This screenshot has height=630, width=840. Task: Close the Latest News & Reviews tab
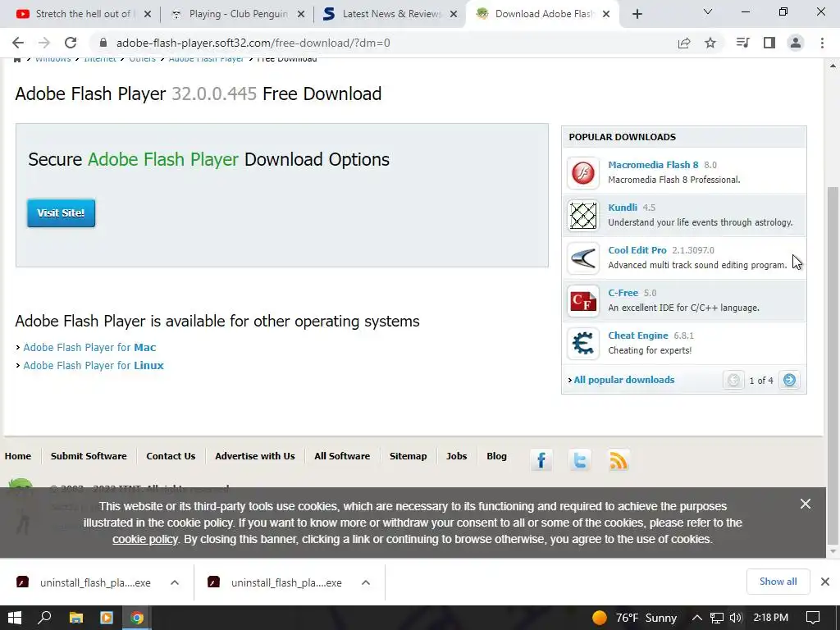point(454,15)
